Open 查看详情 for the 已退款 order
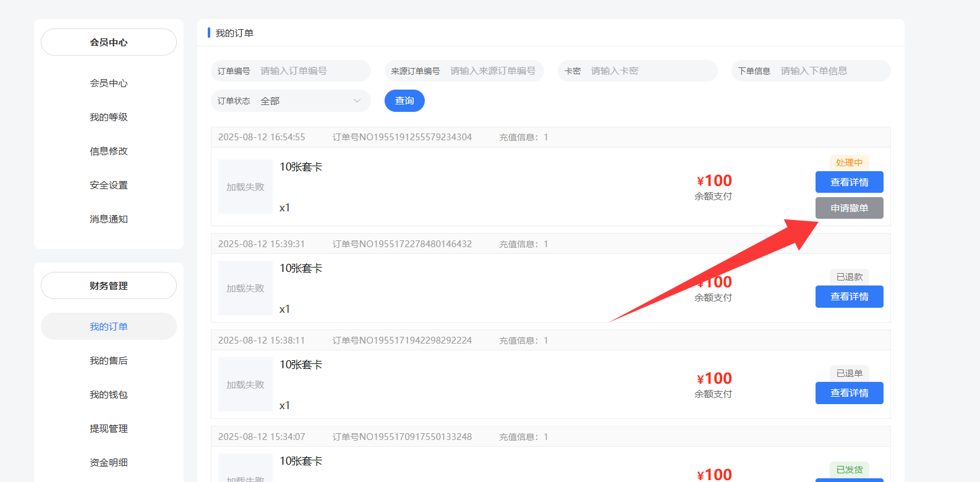The image size is (980, 482). click(x=849, y=297)
